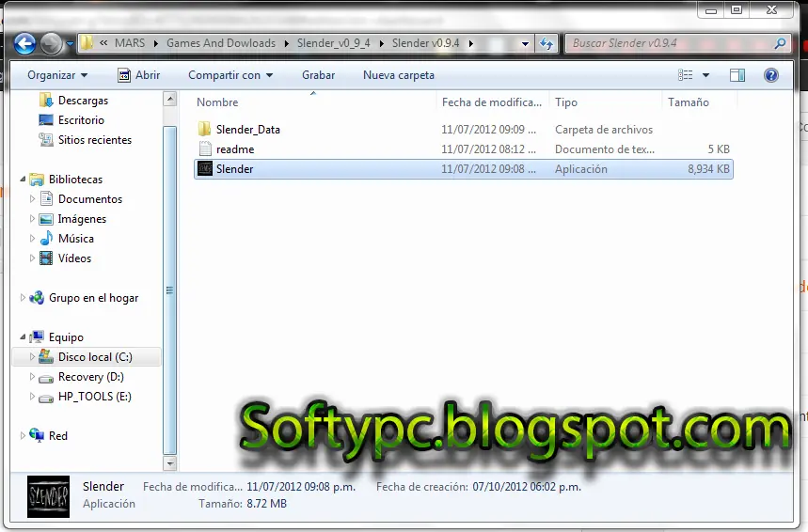Select the Slender application icon in list
The image size is (808, 532).
click(x=205, y=168)
